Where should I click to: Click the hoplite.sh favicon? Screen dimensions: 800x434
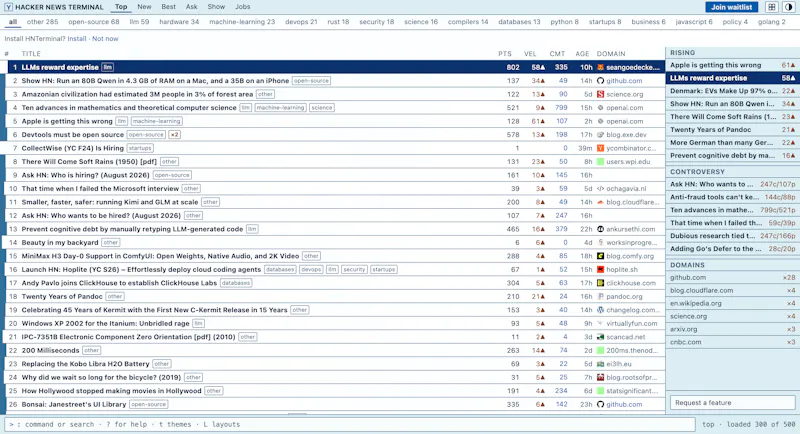click(x=601, y=269)
